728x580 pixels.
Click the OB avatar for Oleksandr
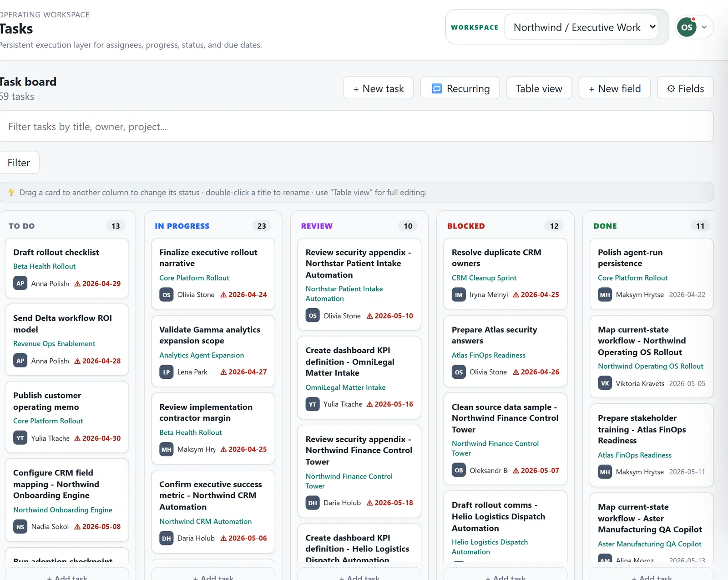[459, 470]
